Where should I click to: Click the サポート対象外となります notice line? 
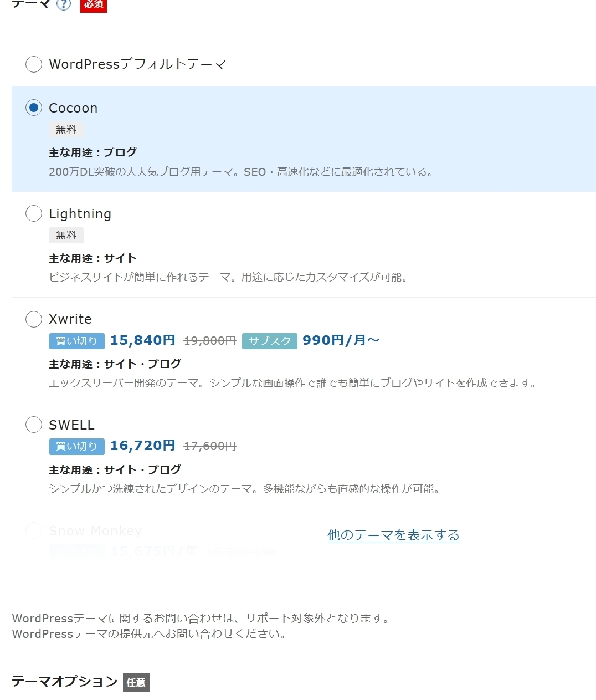click(x=202, y=618)
